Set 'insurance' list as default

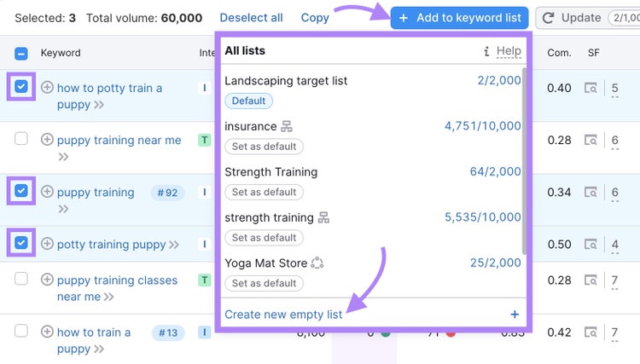(x=264, y=147)
